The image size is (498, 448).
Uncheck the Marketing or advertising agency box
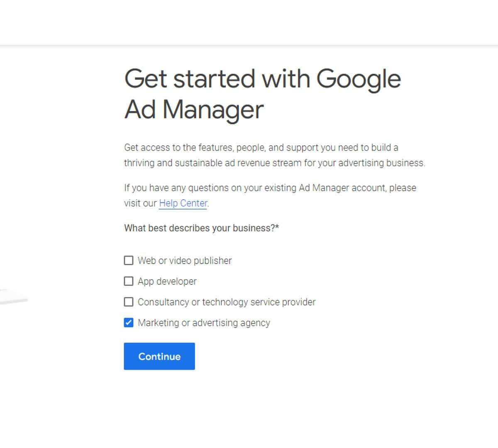pos(129,323)
